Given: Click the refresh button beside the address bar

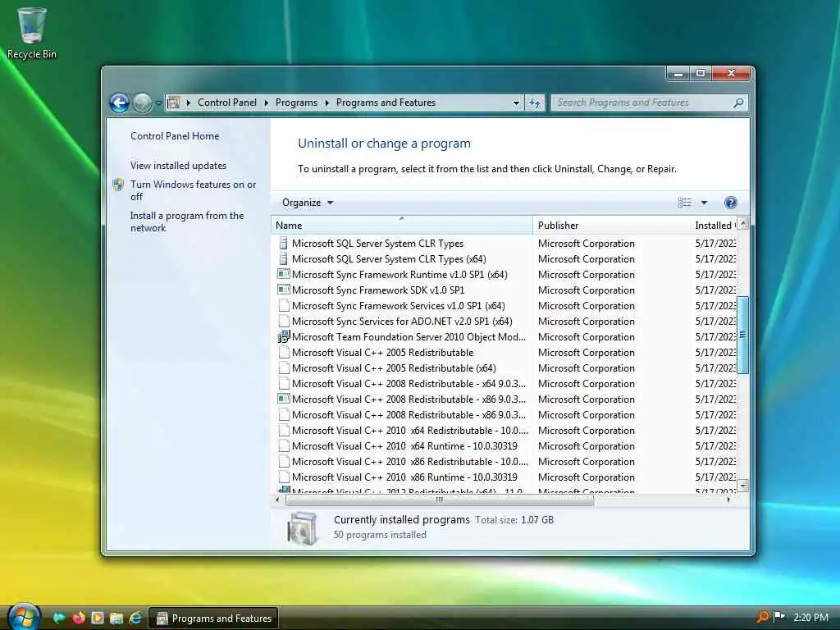Looking at the screenshot, I should tap(535, 103).
